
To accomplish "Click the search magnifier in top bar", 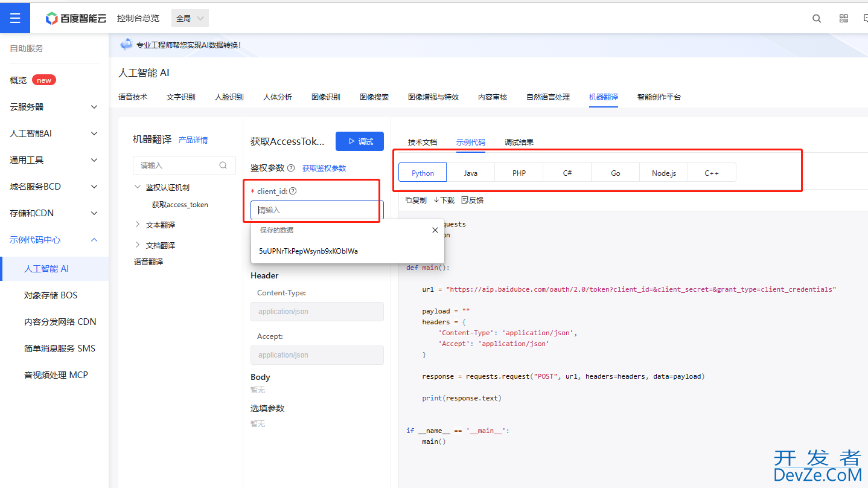I will pos(817,19).
